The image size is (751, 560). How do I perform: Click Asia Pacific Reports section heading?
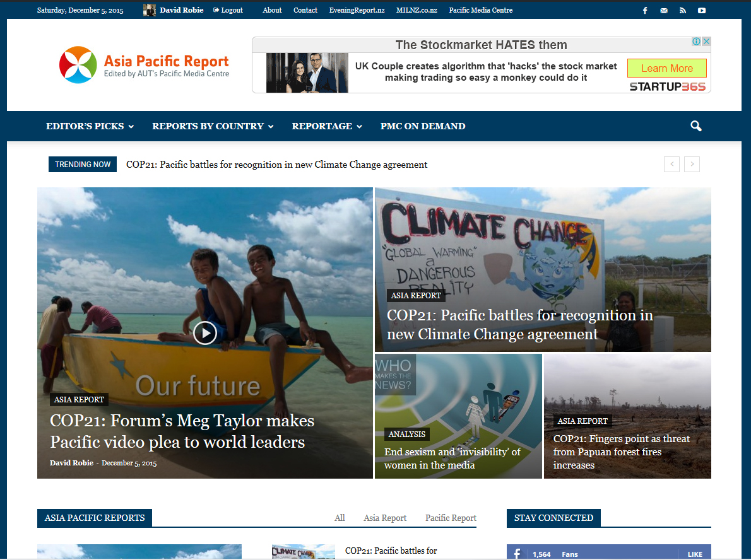coord(95,518)
